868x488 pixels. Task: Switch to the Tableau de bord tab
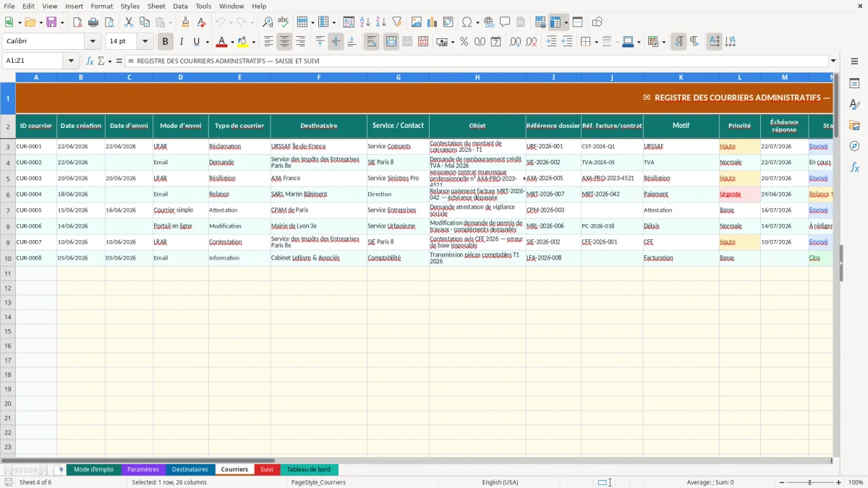(308, 469)
